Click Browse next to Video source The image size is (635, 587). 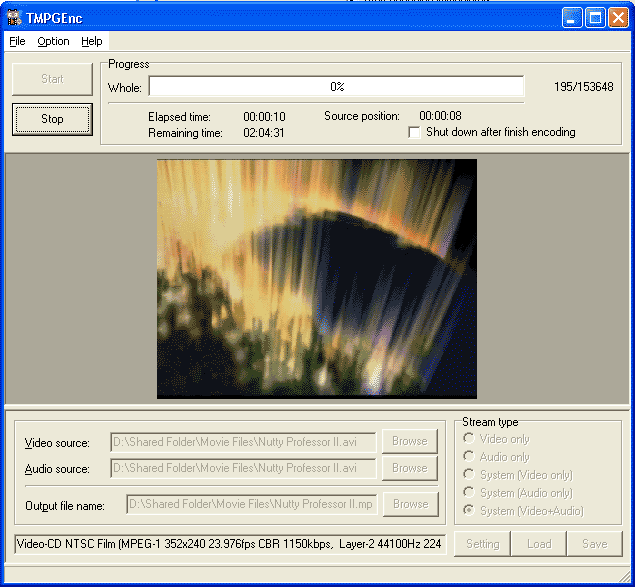[x=410, y=441]
